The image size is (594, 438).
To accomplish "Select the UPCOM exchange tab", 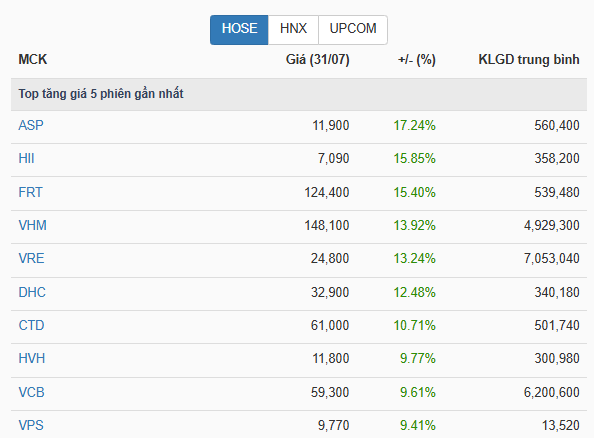I will coord(353,30).
